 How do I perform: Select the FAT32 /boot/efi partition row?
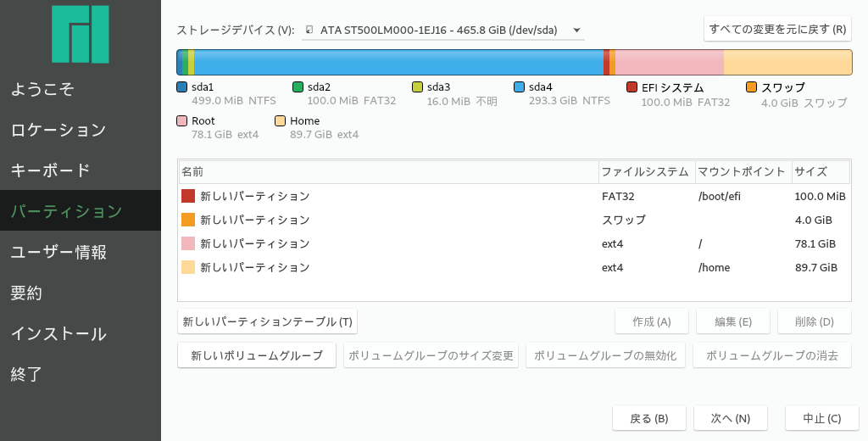click(515, 196)
